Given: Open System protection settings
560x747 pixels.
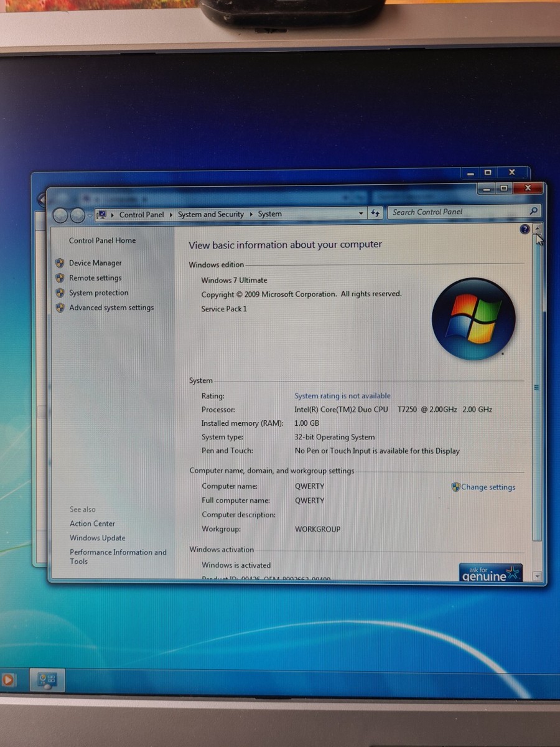Looking at the screenshot, I should (x=98, y=293).
